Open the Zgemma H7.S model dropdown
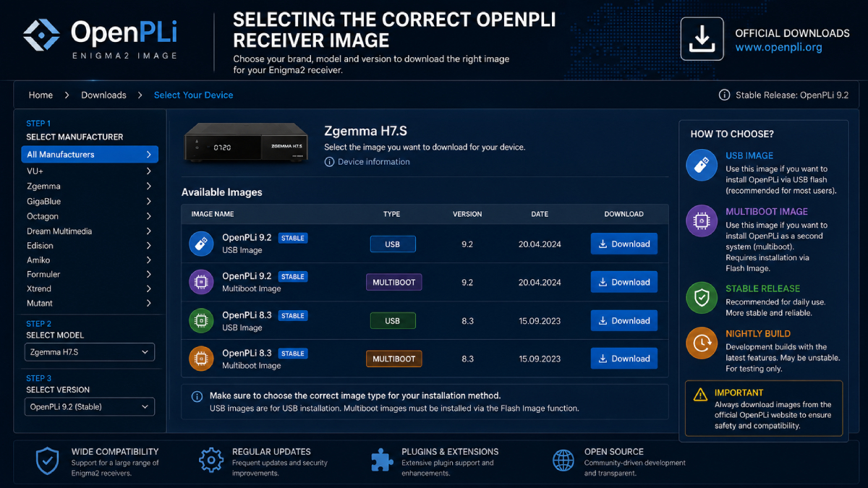The image size is (868, 488). tap(89, 352)
